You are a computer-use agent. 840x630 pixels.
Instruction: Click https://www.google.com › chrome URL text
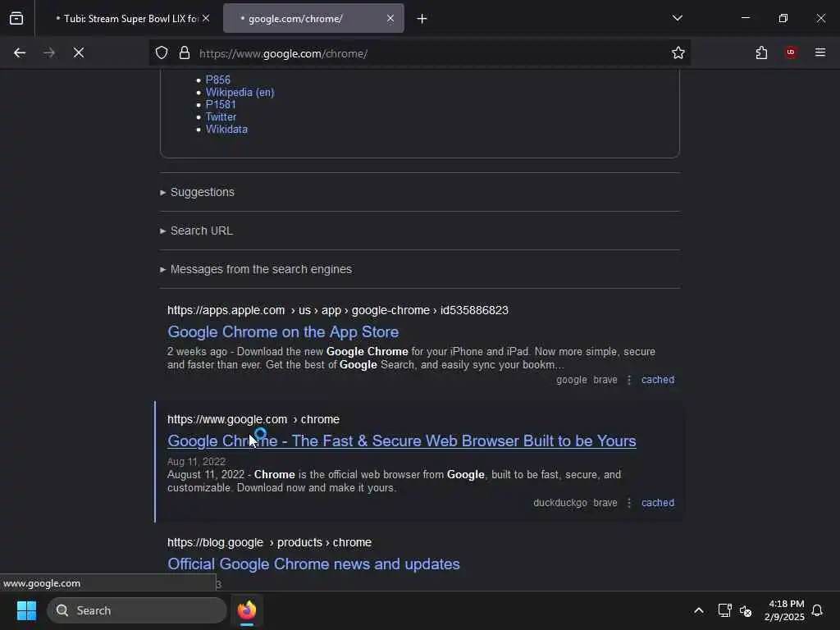click(253, 419)
